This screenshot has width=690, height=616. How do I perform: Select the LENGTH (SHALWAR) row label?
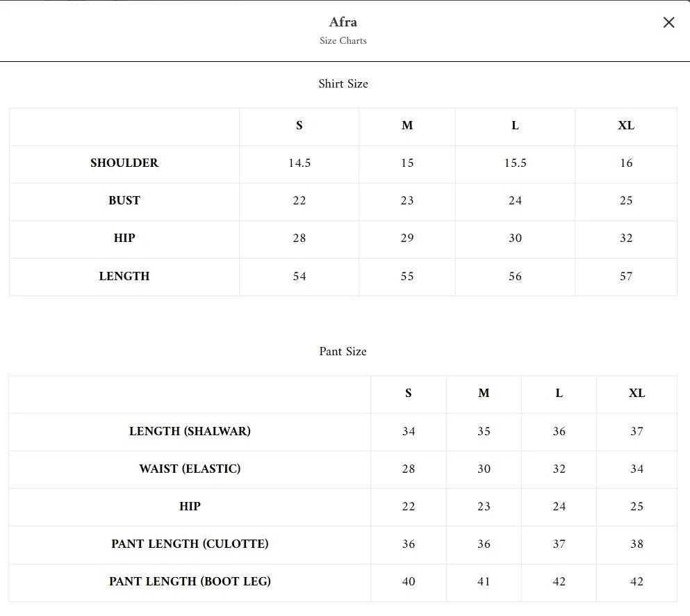pos(190,431)
